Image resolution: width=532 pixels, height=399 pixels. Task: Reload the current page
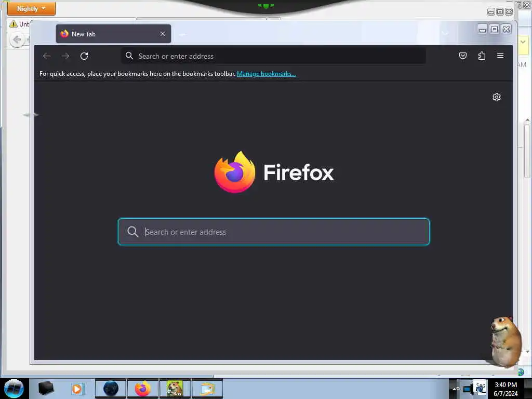(84, 56)
